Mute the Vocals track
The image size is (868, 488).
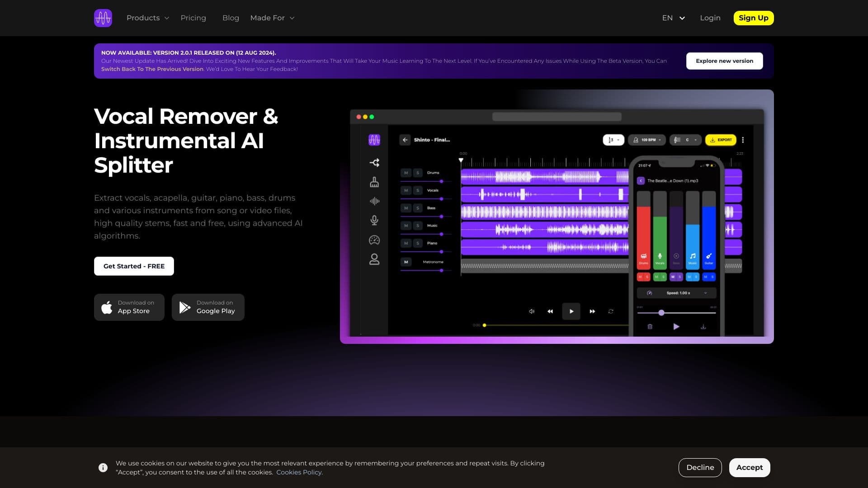coord(406,190)
